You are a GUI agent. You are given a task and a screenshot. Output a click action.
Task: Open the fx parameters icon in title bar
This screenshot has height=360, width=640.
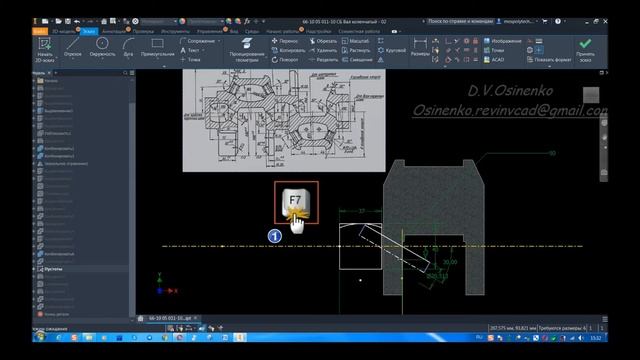(x=247, y=21)
